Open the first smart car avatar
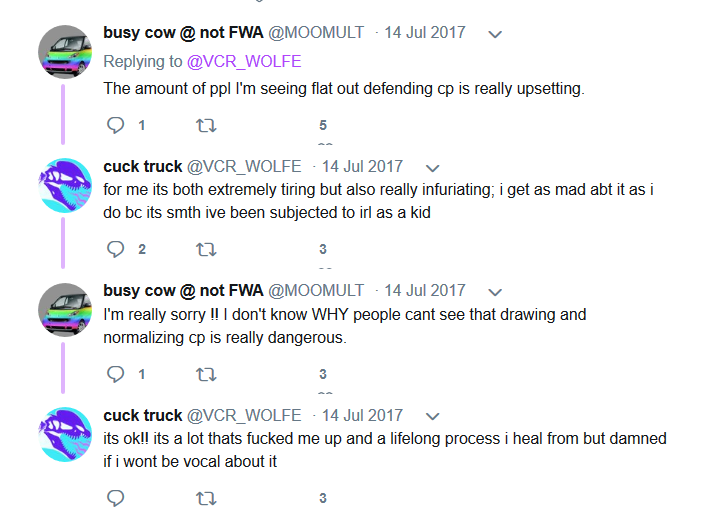705x509 pixels. pyautogui.click(x=65, y=52)
